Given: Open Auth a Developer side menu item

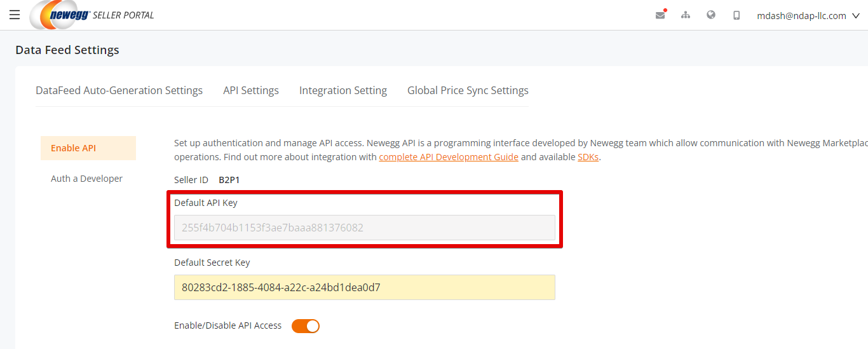Looking at the screenshot, I should (88, 179).
